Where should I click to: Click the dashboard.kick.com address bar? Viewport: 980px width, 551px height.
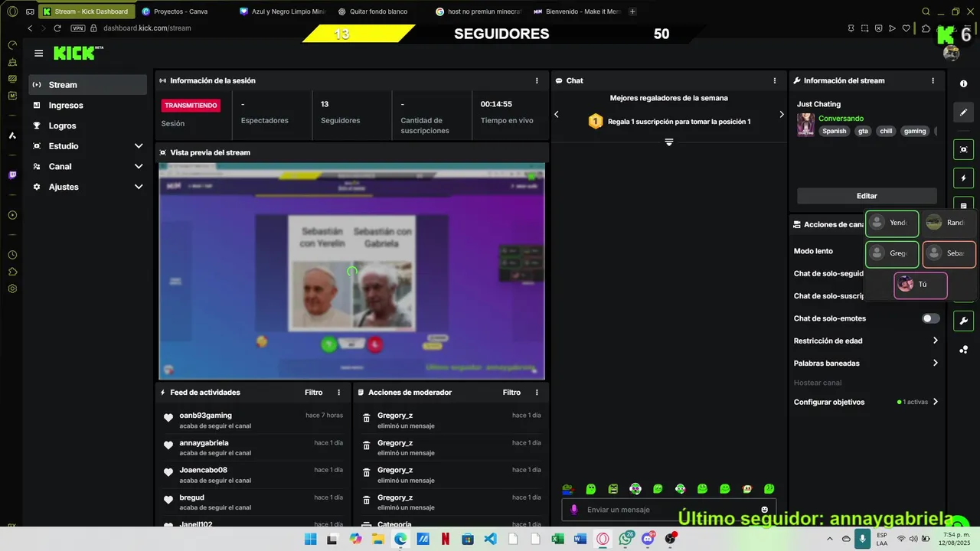(148, 28)
